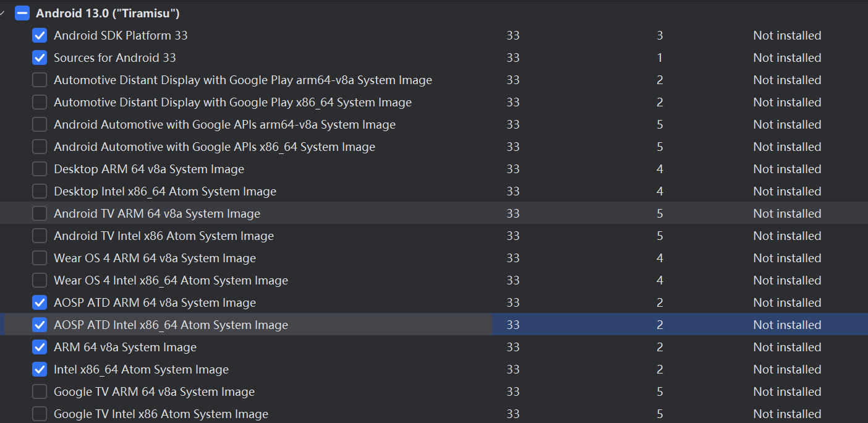Check Android TV Intel x86 Atom System Image
Screen dimensions: 868x423
point(40,236)
